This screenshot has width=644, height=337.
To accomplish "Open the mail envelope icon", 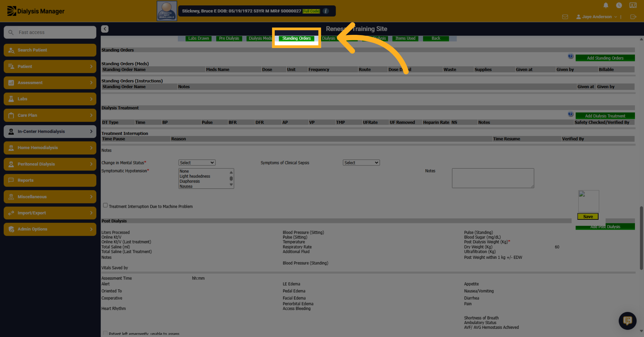I will (565, 17).
